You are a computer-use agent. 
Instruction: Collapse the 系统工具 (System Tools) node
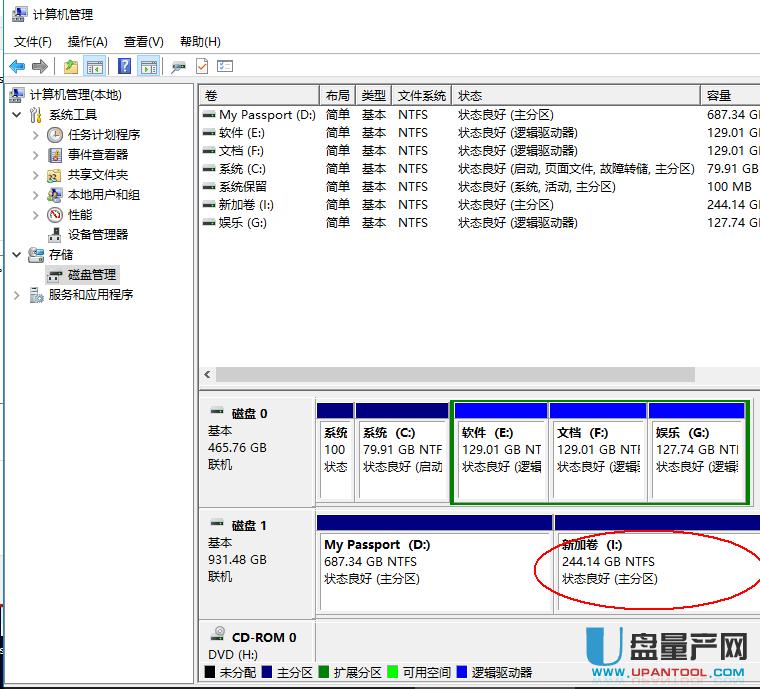pyautogui.click(x=17, y=114)
